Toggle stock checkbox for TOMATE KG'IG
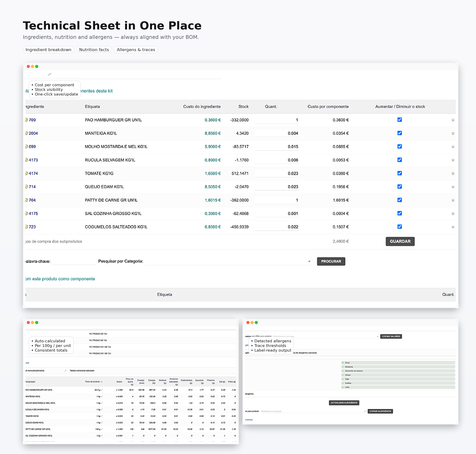This screenshot has height=454, width=476. click(400, 173)
